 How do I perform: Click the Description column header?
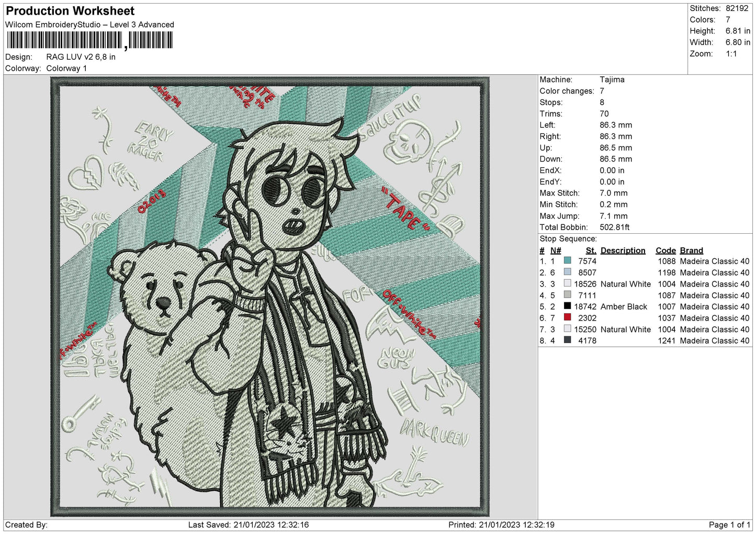point(623,251)
